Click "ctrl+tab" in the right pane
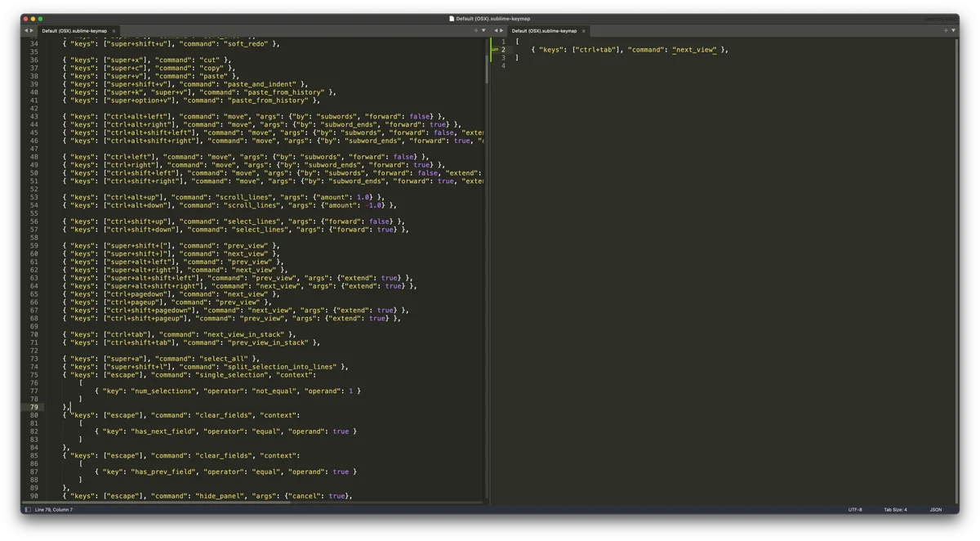Image resolution: width=980 pixels, height=541 pixels. 596,50
